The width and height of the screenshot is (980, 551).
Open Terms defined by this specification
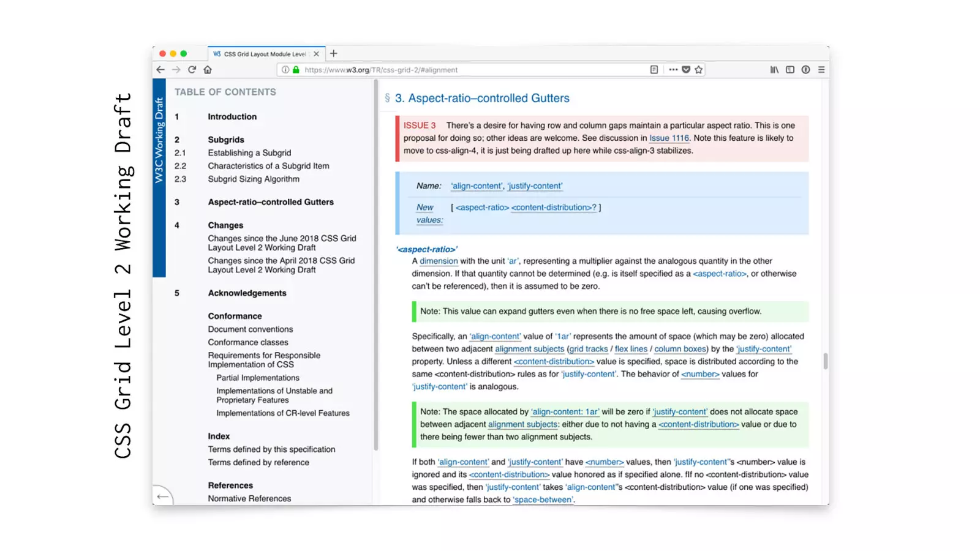coord(271,449)
